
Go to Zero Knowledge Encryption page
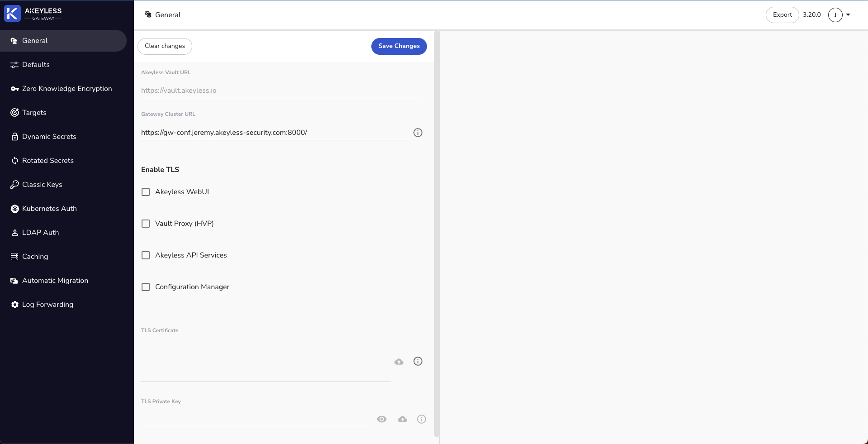63,89
